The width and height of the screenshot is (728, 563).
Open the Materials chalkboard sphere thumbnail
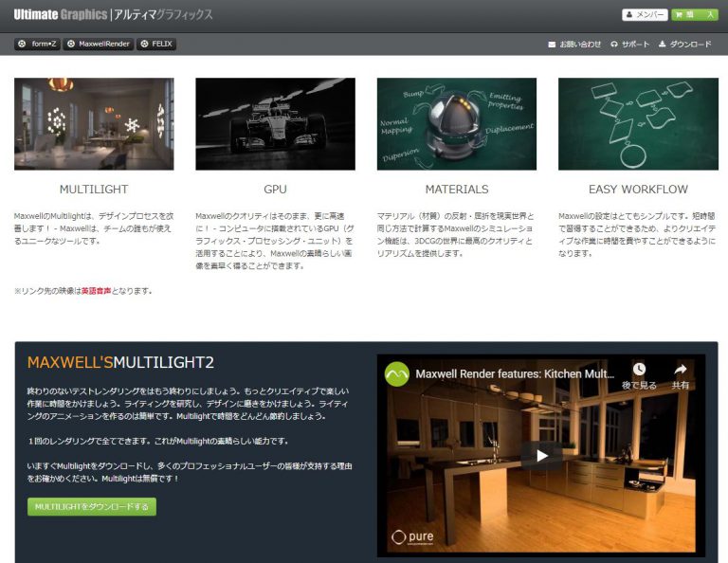pos(456,124)
